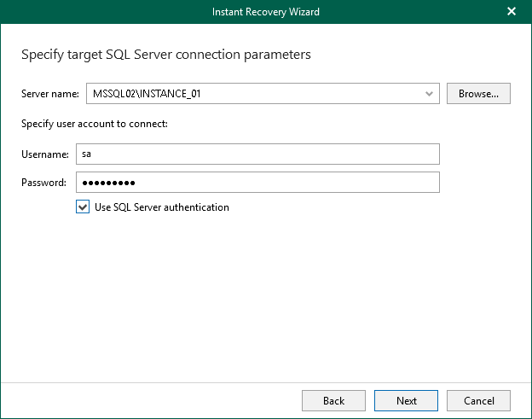Click the 'Password:' label
This screenshot has height=419, width=532.
point(44,183)
